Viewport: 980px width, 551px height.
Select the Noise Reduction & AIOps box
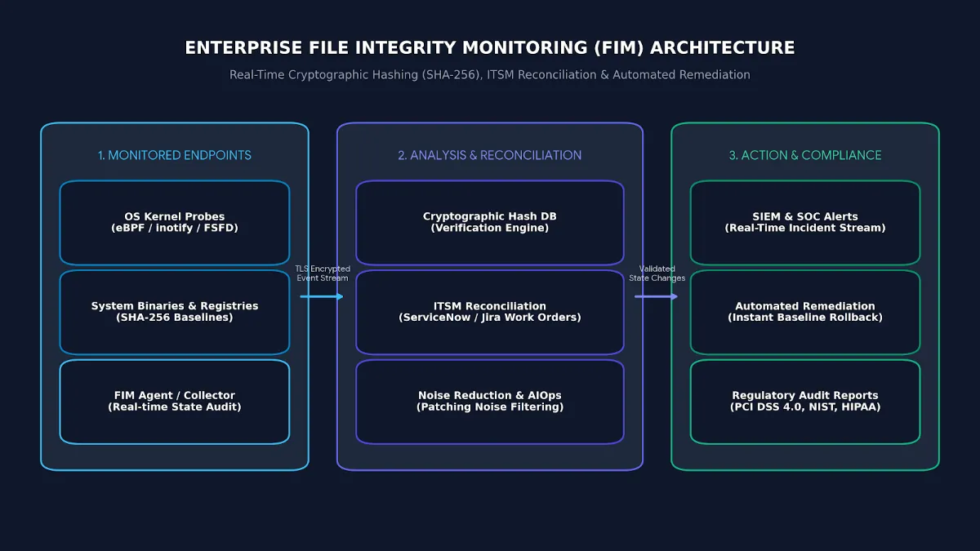pyautogui.click(x=490, y=402)
